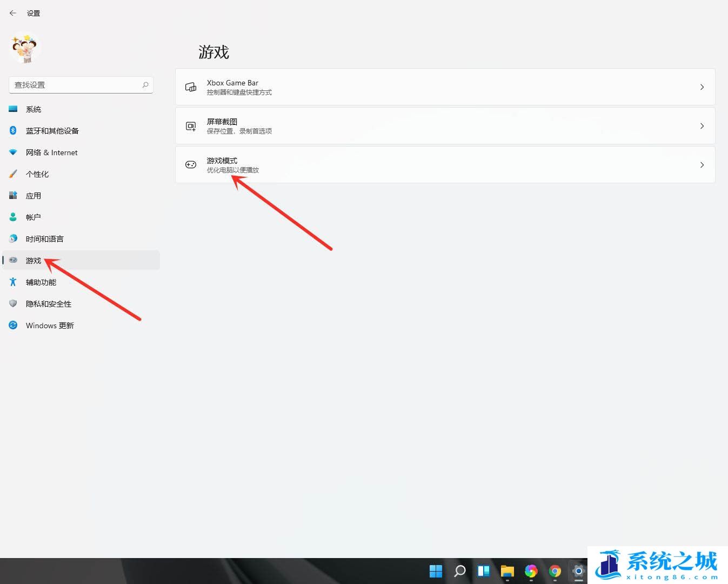The height and width of the screenshot is (584, 728).
Task: Click the 查找设置 search box
Action: click(81, 85)
